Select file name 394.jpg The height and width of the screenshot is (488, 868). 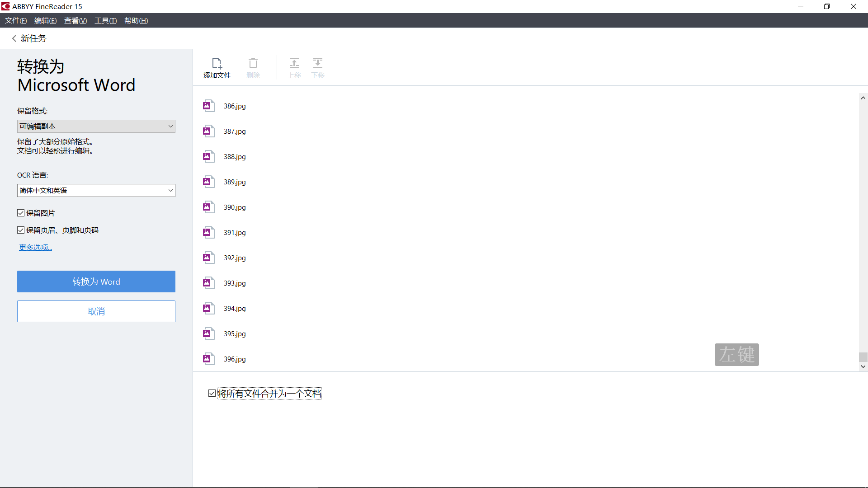(x=235, y=309)
